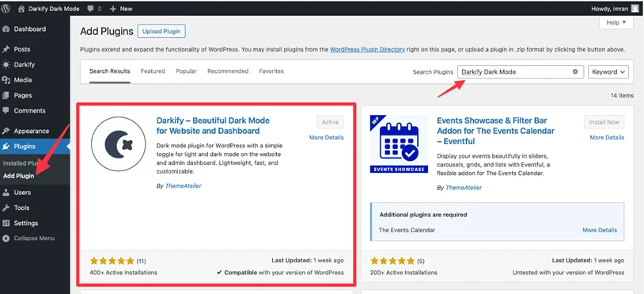Image resolution: width=644 pixels, height=294 pixels.
Task: Click the Comments speech bubble sidebar icon
Action: (6, 111)
